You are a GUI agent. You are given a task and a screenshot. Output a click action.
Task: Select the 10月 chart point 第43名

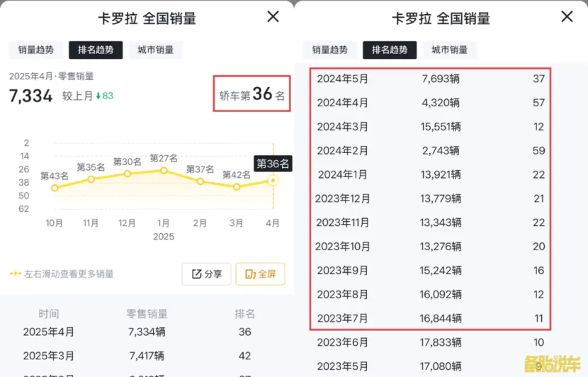pyautogui.click(x=55, y=188)
